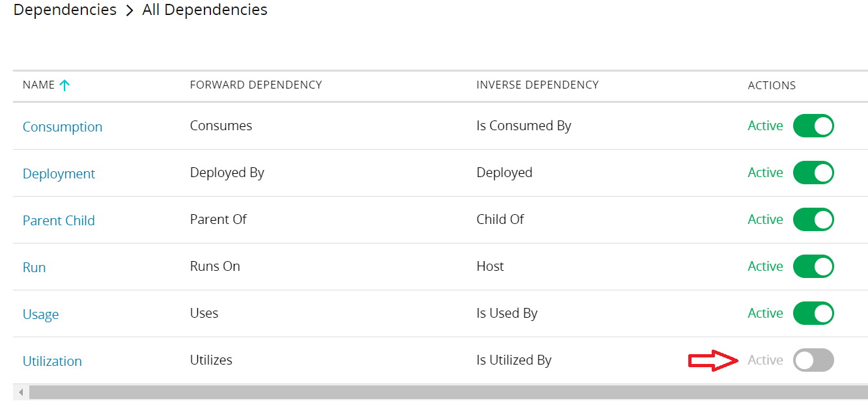Viewport: 868px width, 403px height.
Task: Enable the Utilization dependency toggle
Action: pos(813,361)
